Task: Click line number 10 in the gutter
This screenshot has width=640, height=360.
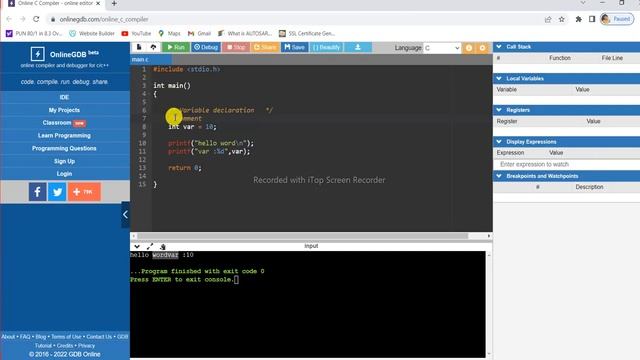Action: (142, 143)
